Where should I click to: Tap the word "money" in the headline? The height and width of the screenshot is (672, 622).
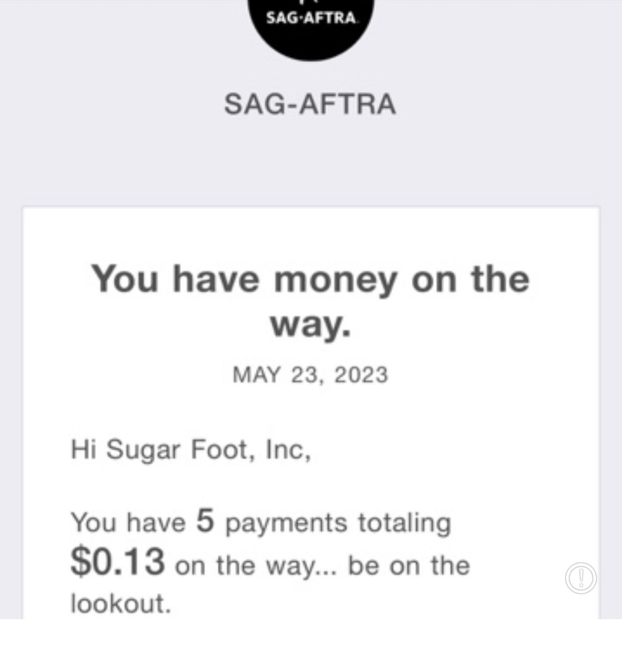click(x=335, y=281)
